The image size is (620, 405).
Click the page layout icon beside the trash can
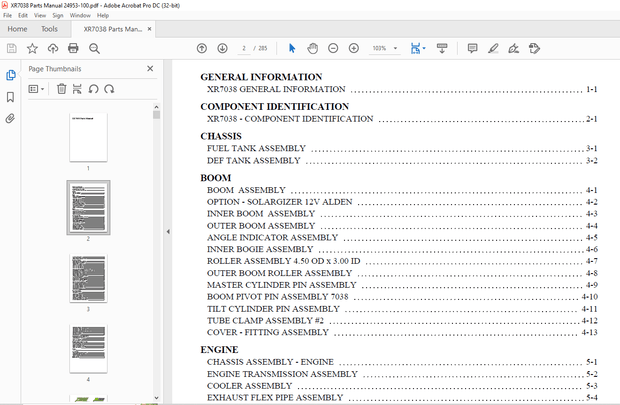77,89
